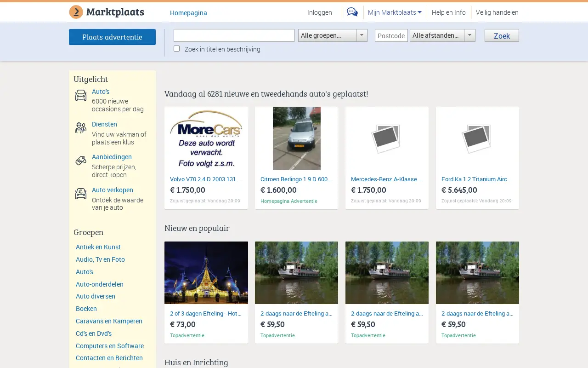The height and width of the screenshot is (368, 588).
Task: Select Audio, Tv en Foto group
Action: coord(100,259)
